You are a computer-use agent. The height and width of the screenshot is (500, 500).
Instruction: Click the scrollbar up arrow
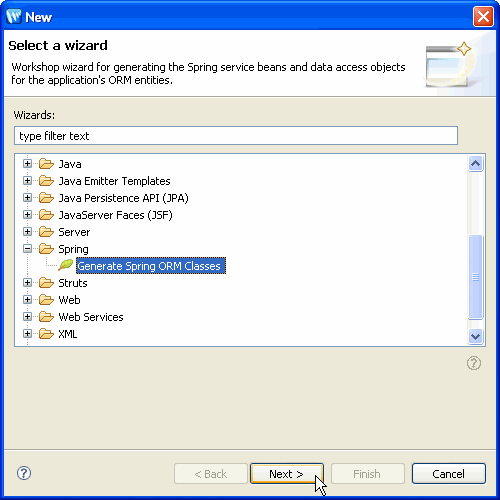[x=475, y=164]
